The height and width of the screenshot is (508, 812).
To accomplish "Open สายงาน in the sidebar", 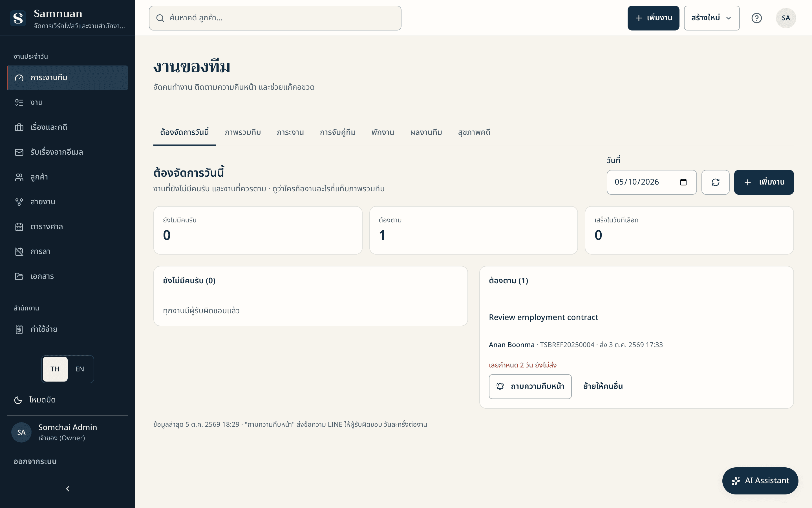I will (67, 202).
